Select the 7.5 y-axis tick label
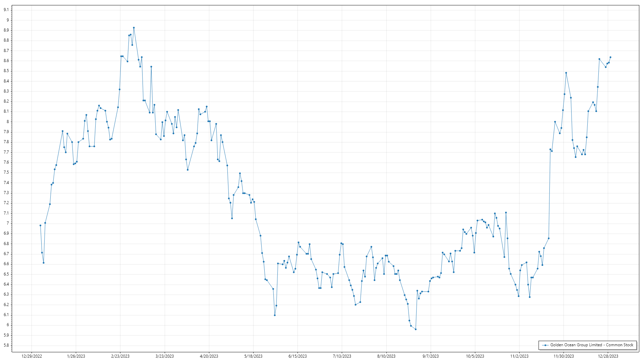The height and width of the screenshot is (362, 644). 6,173
